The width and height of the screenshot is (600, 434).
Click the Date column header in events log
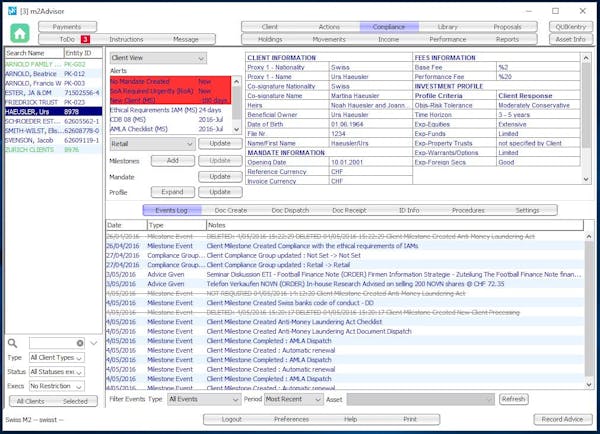[x=126, y=225]
